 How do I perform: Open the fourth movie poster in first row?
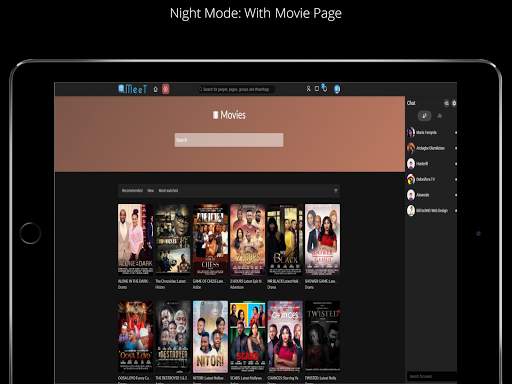248,239
